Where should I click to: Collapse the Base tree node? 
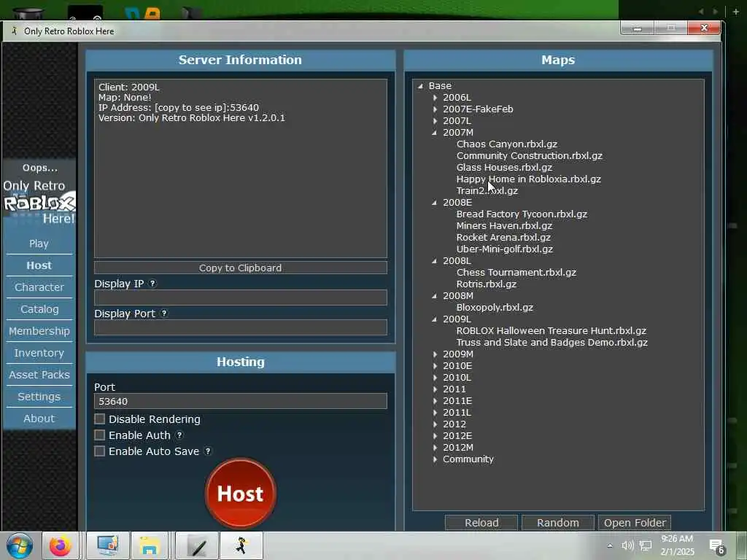[420, 86]
